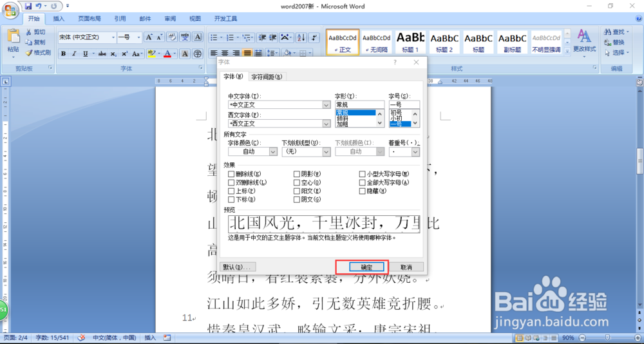Click the Enclose Characters (字) icon
644x344 pixels.
click(198, 54)
